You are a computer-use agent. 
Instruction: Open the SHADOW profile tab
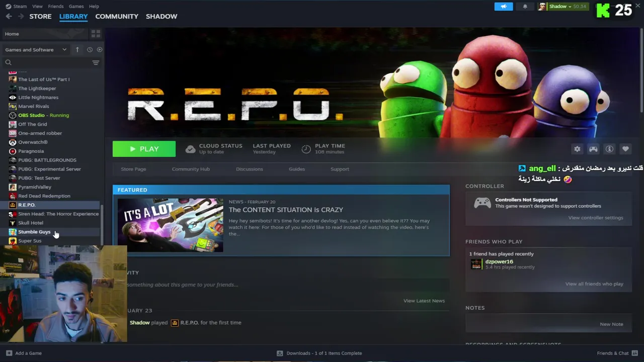tap(162, 16)
